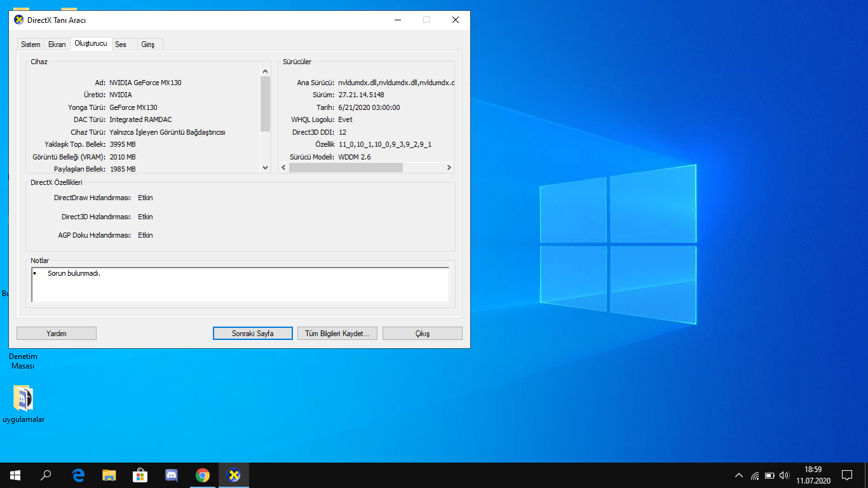Click driver model 'WDDM 2.6'
Viewport: 868px width, 488px height.
pyautogui.click(x=355, y=157)
